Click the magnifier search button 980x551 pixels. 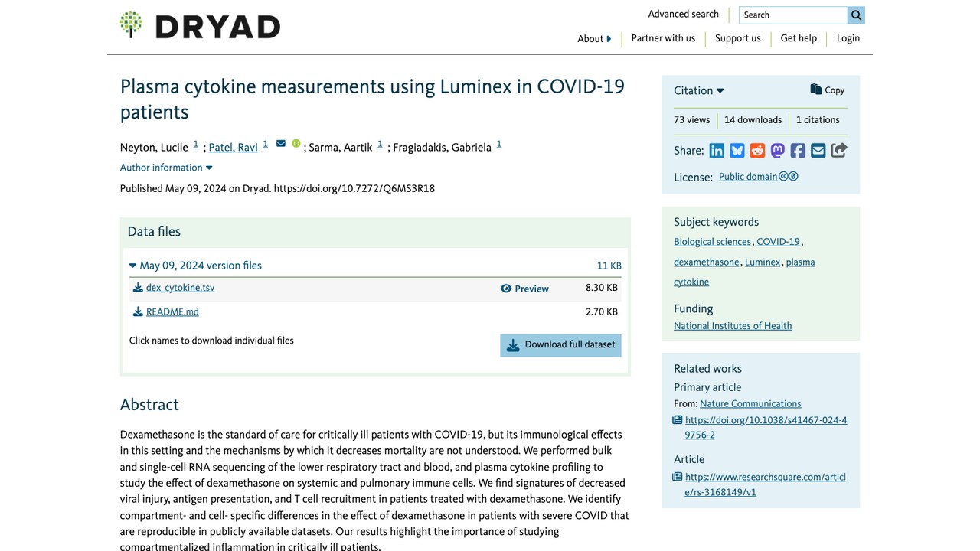click(x=856, y=15)
